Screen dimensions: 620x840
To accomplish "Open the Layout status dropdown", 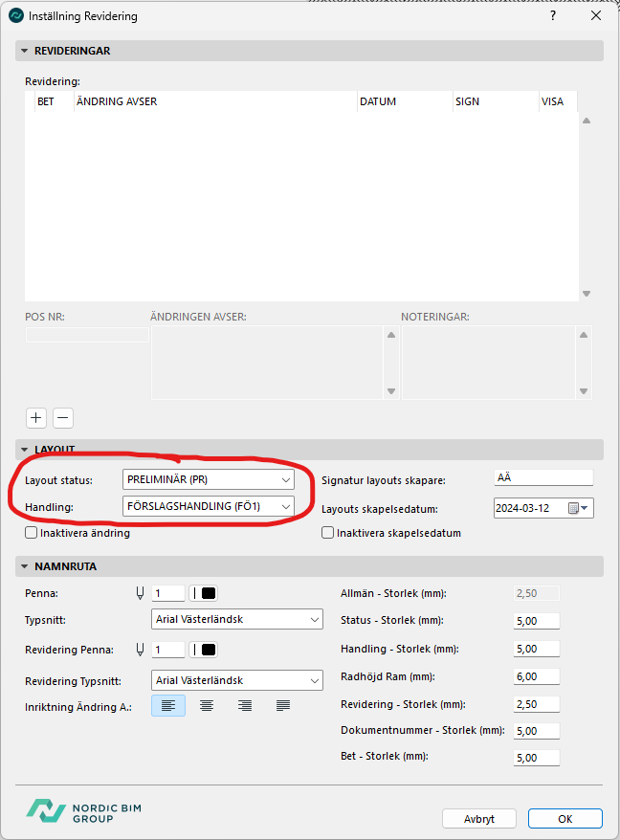I will pyautogui.click(x=208, y=479).
